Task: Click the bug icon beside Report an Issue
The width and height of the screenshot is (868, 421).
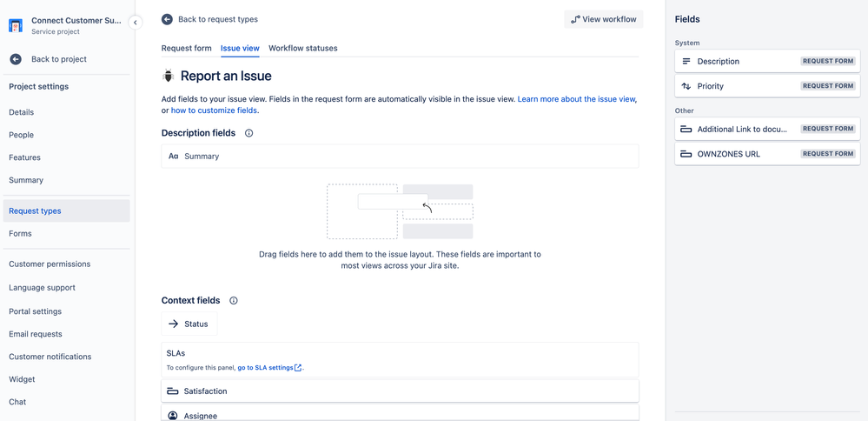Action: click(x=169, y=76)
